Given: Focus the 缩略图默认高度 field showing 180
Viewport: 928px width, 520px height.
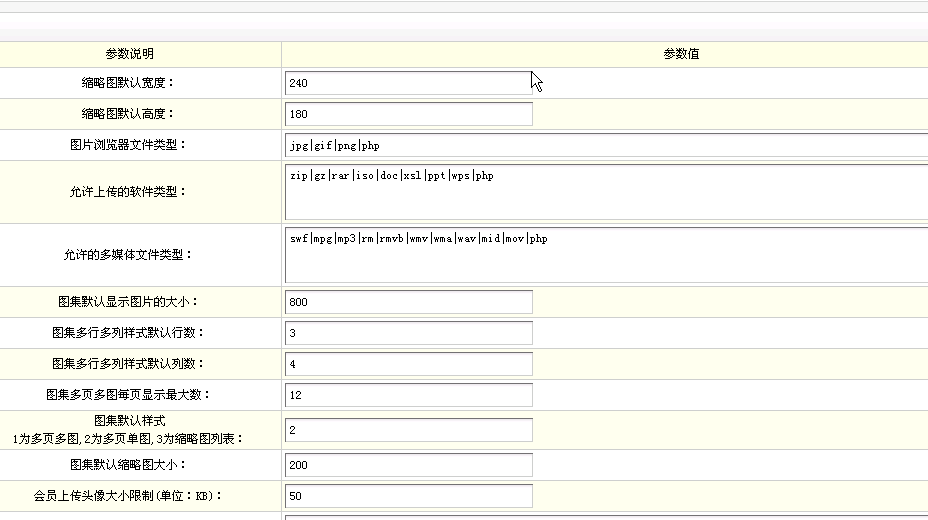Looking at the screenshot, I should (408, 115).
